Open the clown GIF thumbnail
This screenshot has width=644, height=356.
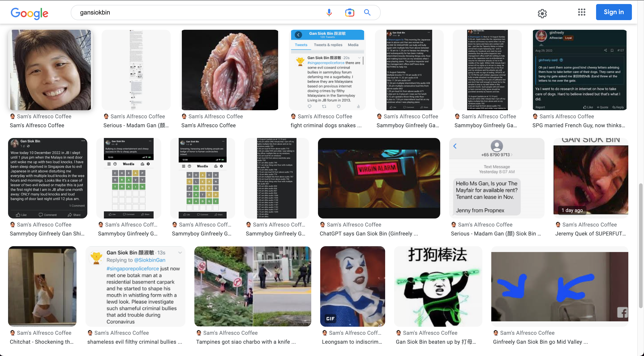click(x=352, y=286)
